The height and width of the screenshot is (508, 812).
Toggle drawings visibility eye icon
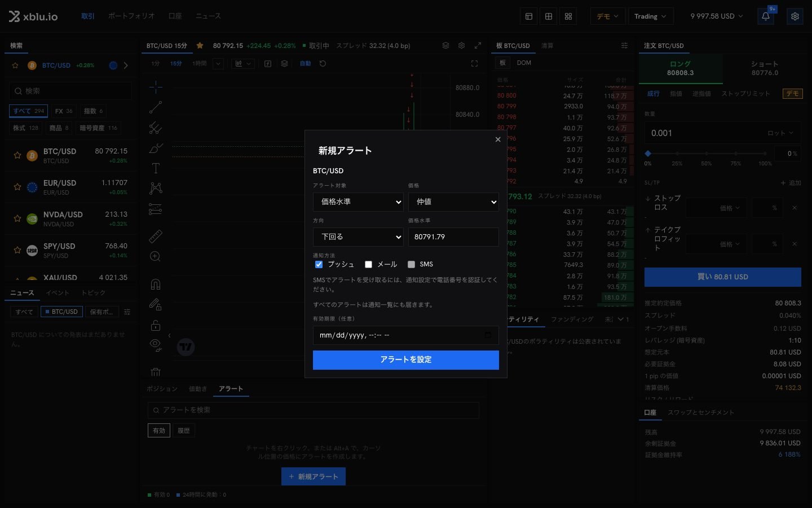click(x=156, y=345)
